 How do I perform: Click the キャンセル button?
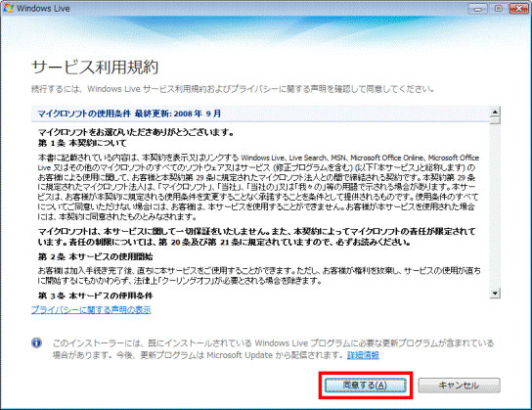(x=459, y=386)
